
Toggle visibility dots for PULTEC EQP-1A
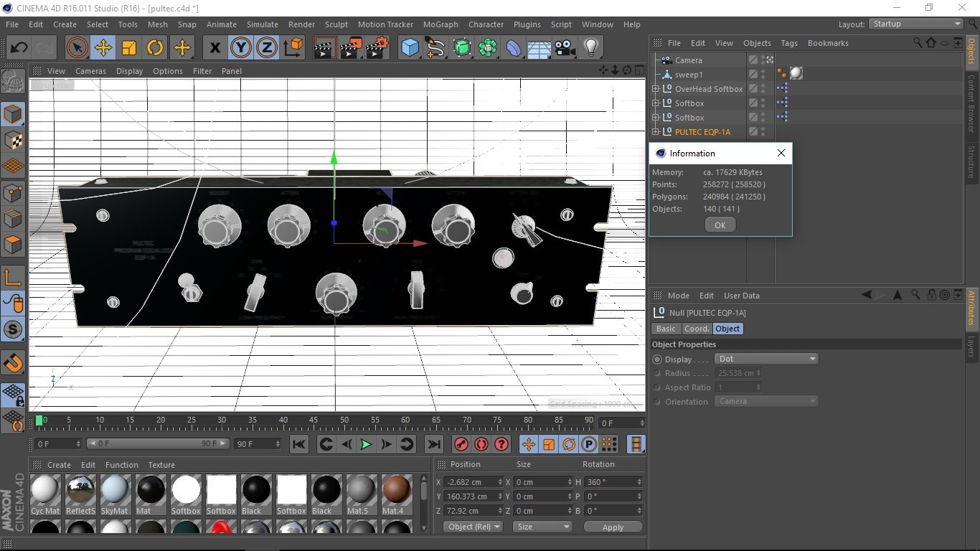tap(763, 132)
